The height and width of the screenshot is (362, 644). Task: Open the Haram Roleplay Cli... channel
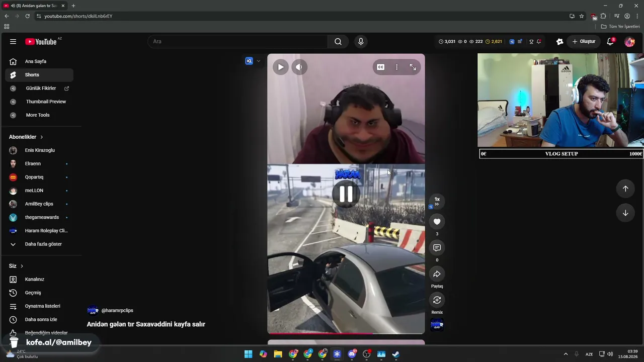point(39,231)
